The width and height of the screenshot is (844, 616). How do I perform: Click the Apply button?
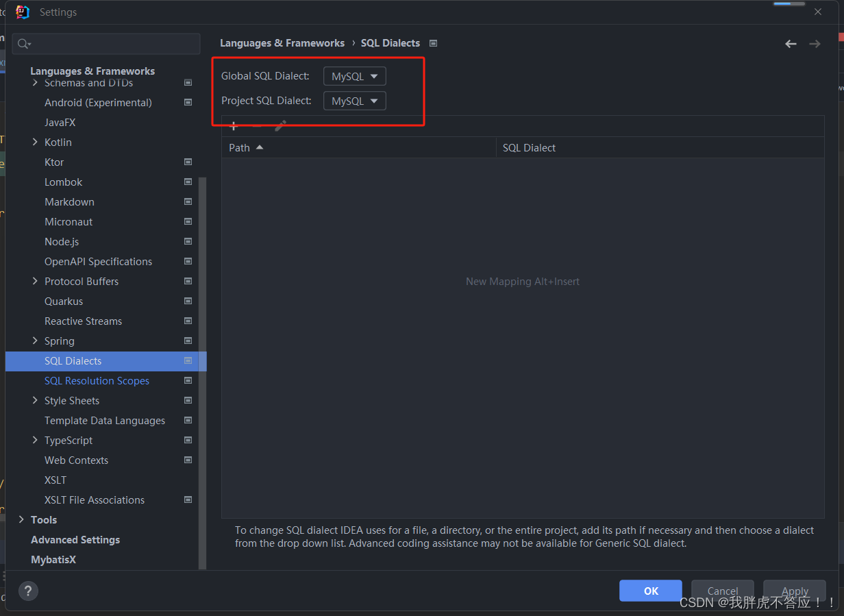pyautogui.click(x=795, y=591)
